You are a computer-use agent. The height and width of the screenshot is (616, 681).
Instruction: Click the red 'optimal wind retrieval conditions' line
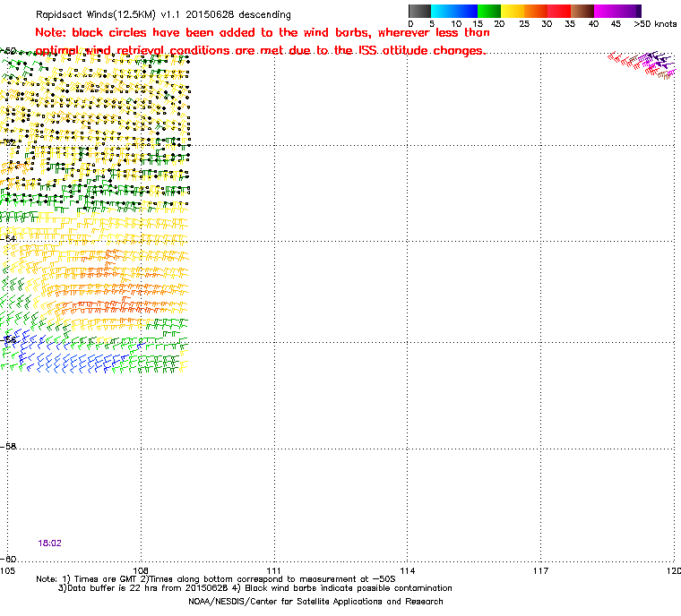click(260, 51)
